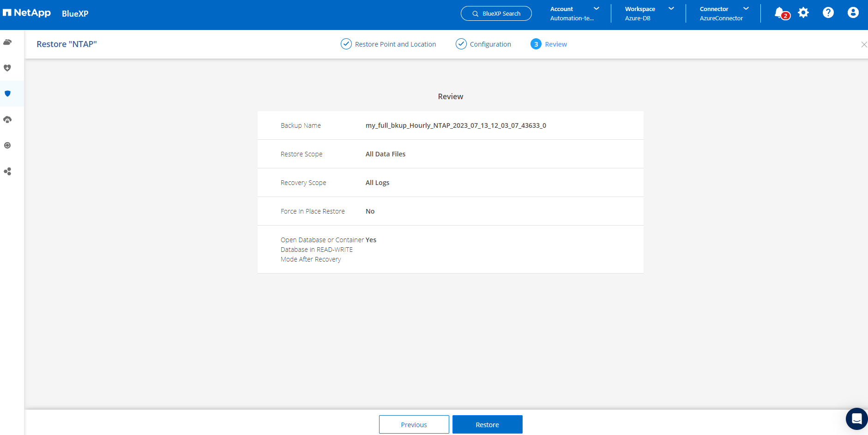The width and height of the screenshot is (868, 435).
Task: Click the Restore button
Action: (x=487, y=424)
